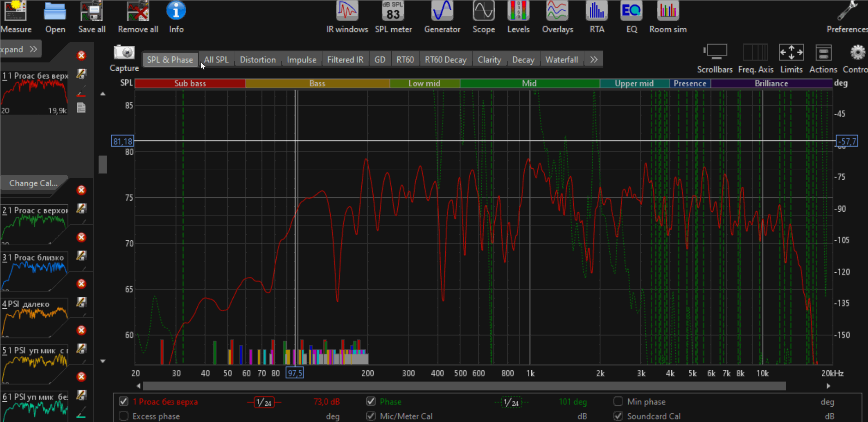
Task: Open the graph Actions panel
Action: click(x=823, y=59)
